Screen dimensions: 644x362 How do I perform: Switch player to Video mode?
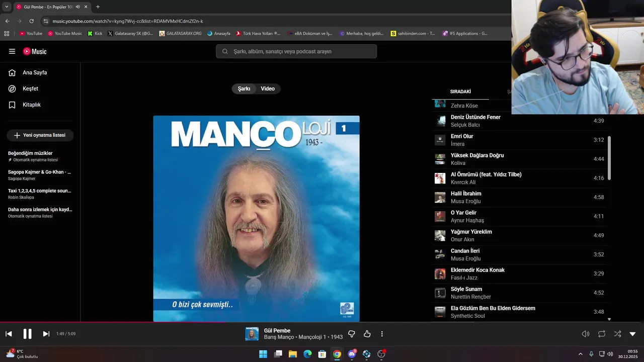pos(268,88)
